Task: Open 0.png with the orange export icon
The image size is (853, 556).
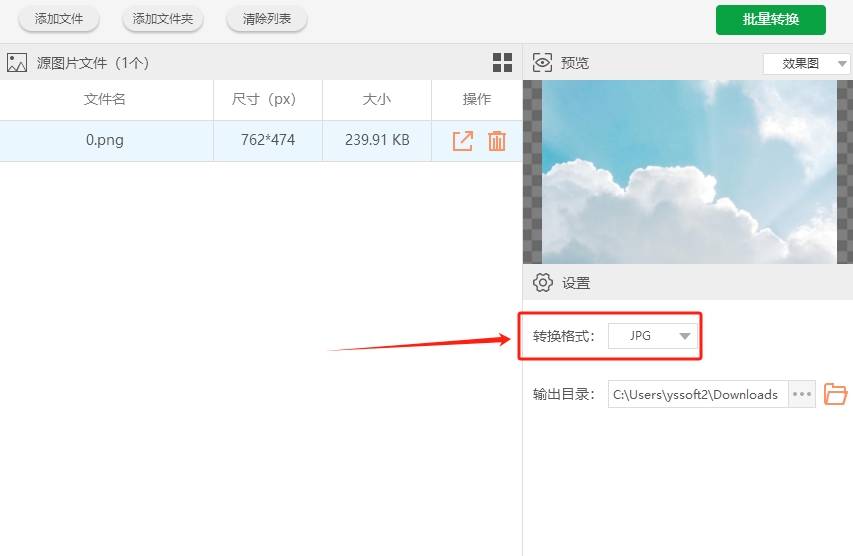Action: (x=462, y=141)
